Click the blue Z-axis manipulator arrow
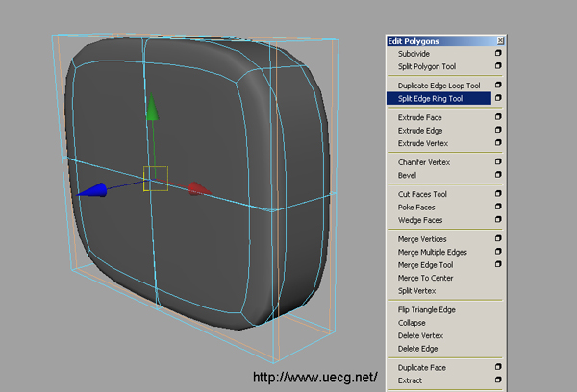This screenshot has height=392, width=577. [x=92, y=190]
